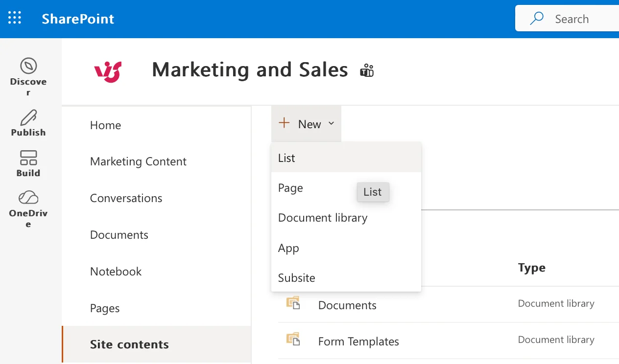Image resolution: width=619 pixels, height=364 pixels.
Task: Open Publish in the left app bar
Action: pyautogui.click(x=28, y=123)
